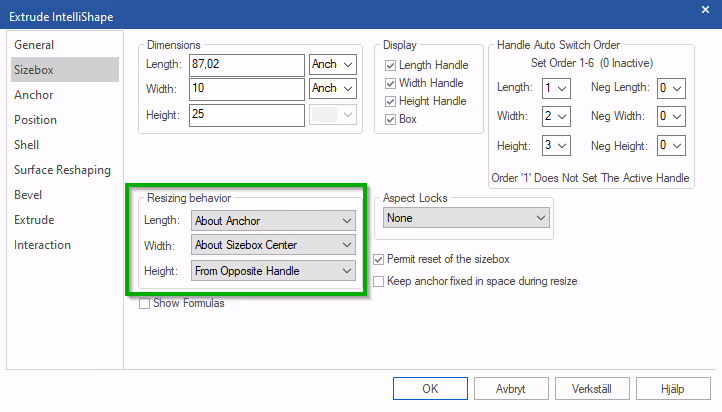Switch to the Anchor page
The width and height of the screenshot is (722, 412).
pos(34,95)
